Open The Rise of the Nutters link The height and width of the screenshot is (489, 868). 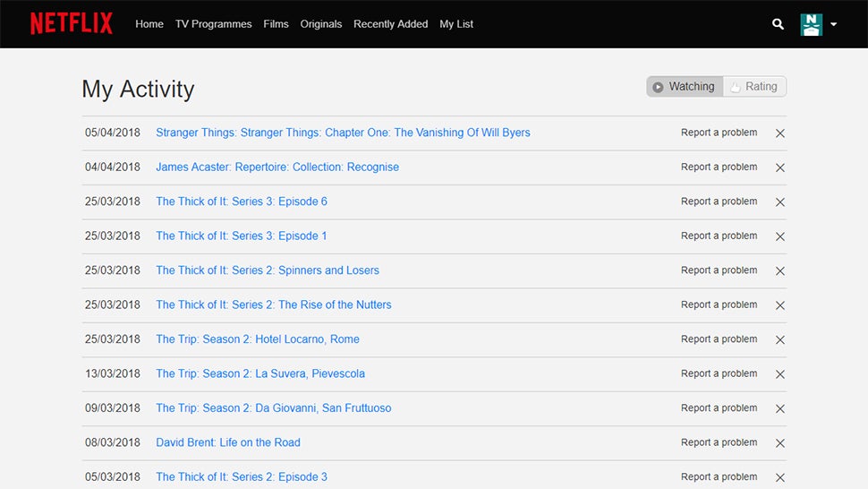[274, 305]
